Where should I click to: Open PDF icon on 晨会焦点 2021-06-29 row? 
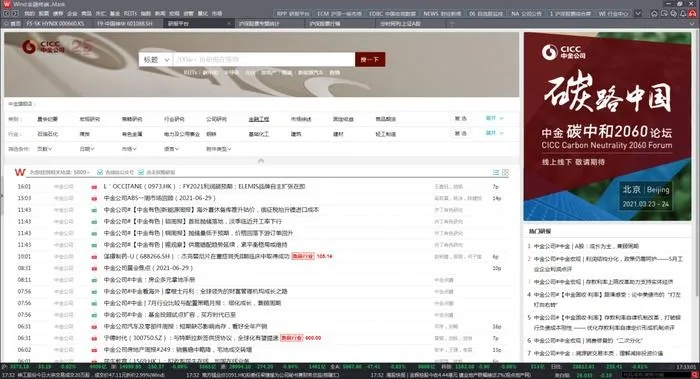coord(94,269)
